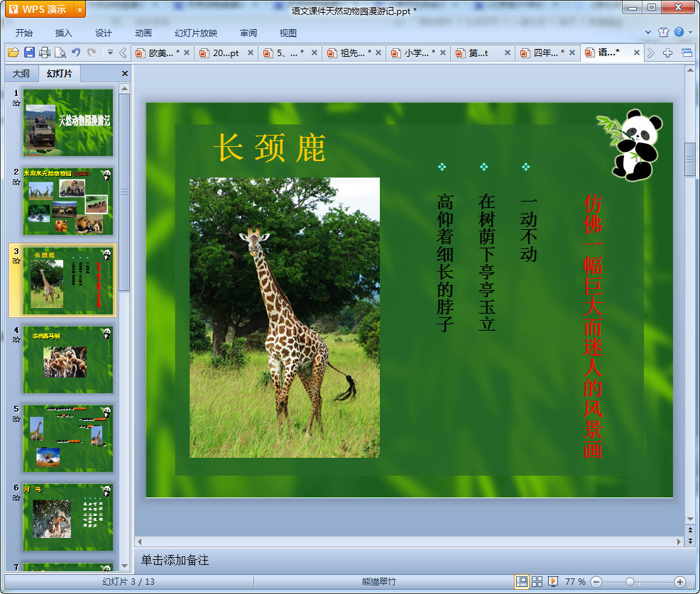Switch to the 大纲 outline pane tab
Image resolution: width=700 pixels, height=594 pixels.
click(21, 74)
